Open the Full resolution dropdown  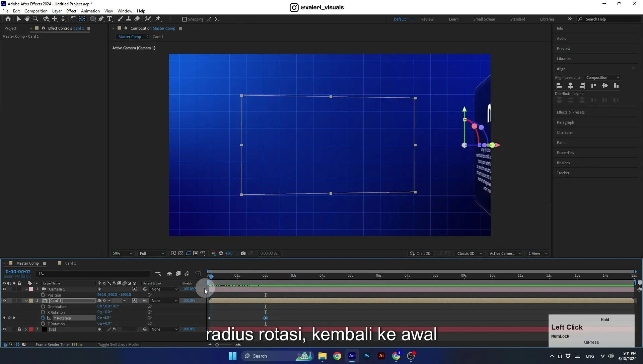pos(152,253)
